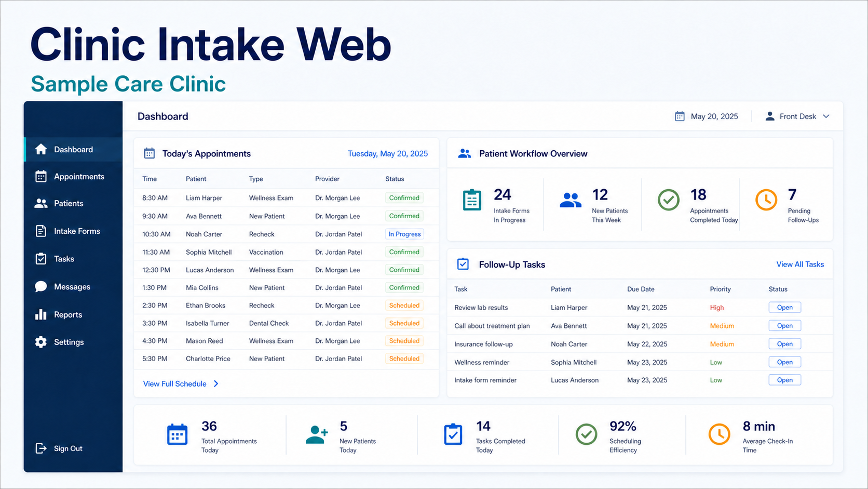Click the Front Desk user avatar icon
This screenshot has width=868, height=489.
pyautogui.click(x=770, y=116)
